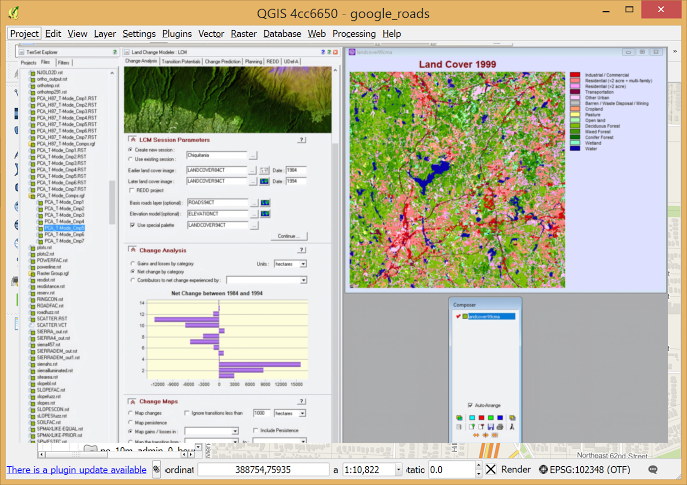Screen dimensions: 687x485
Task: Click blue Water legend swatch
Action: (x=575, y=149)
